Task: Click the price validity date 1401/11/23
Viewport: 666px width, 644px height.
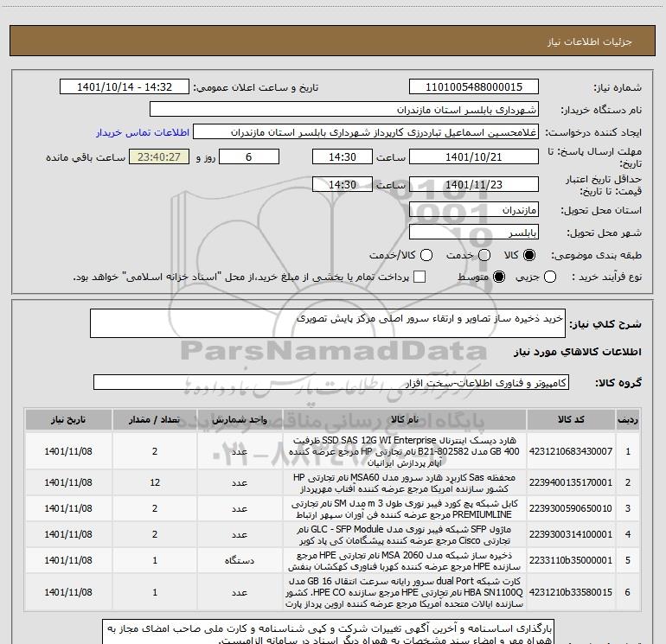Action: [474, 185]
